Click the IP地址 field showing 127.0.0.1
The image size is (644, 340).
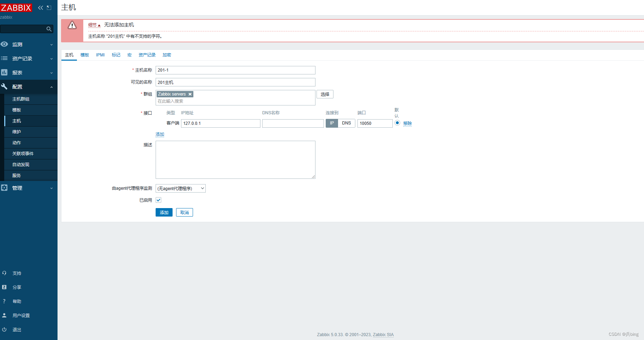click(x=221, y=123)
